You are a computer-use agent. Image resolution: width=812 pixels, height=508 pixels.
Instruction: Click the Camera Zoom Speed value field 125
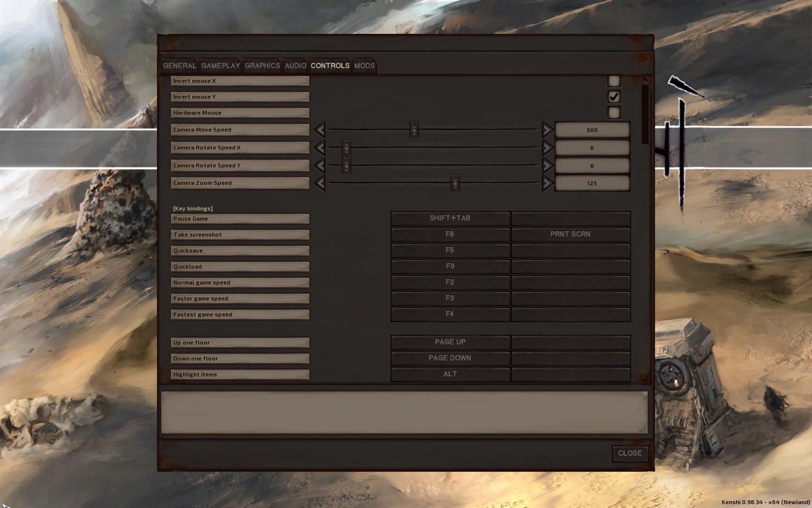592,183
